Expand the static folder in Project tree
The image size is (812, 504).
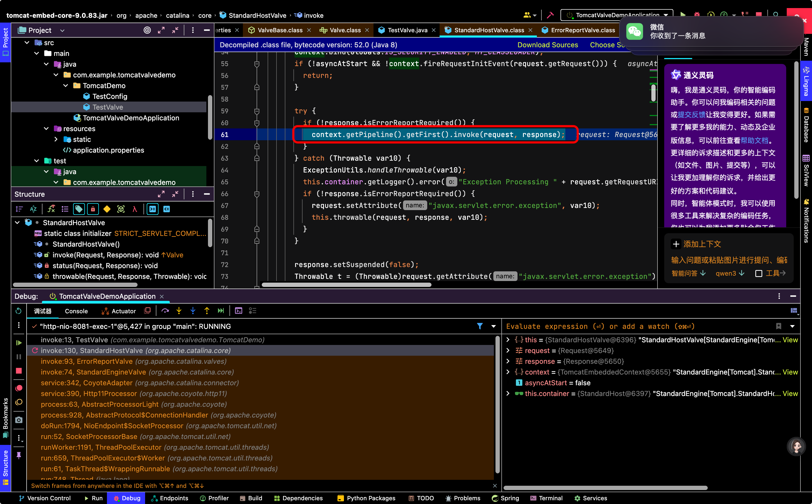pos(56,139)
